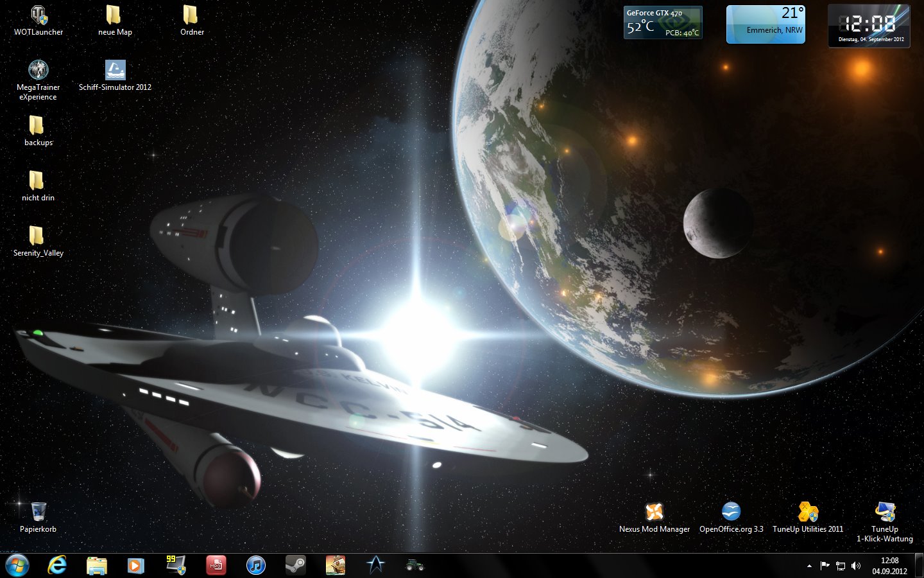924x578 pixels.
Task: Click the Windows Media Player taskbar icon
Action: click(135, 565)
